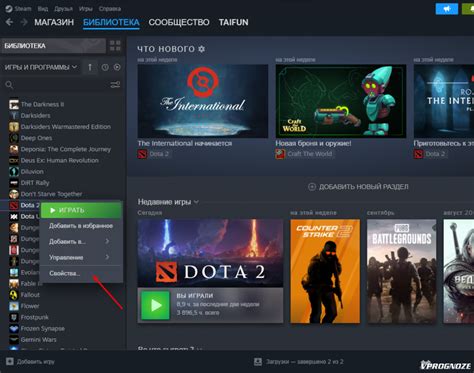This screenshot has height=373, width=474.
Task: Switch library to grid view icon
Action: (x=115, y=46)
